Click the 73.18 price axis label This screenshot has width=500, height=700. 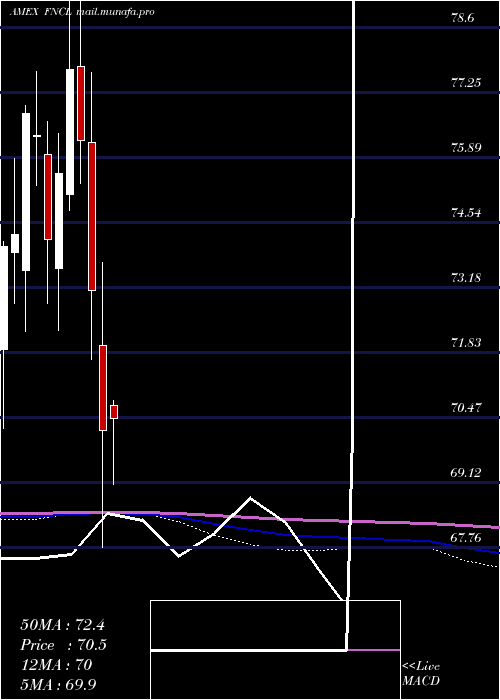[467, 278]
